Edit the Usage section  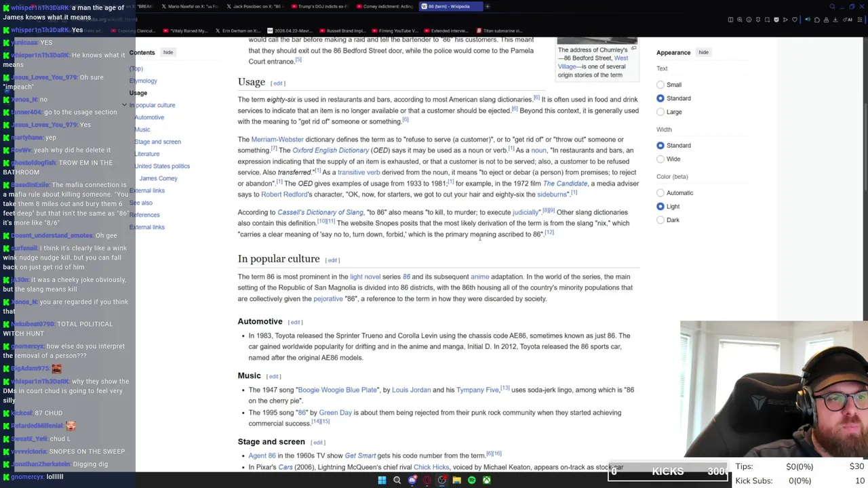(x=277, y=83)
